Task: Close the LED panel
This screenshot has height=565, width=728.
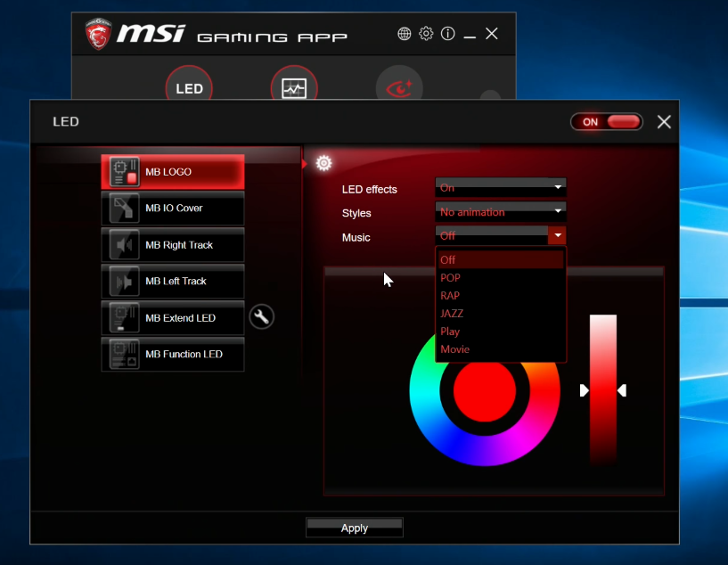Action: click(664, 121)
